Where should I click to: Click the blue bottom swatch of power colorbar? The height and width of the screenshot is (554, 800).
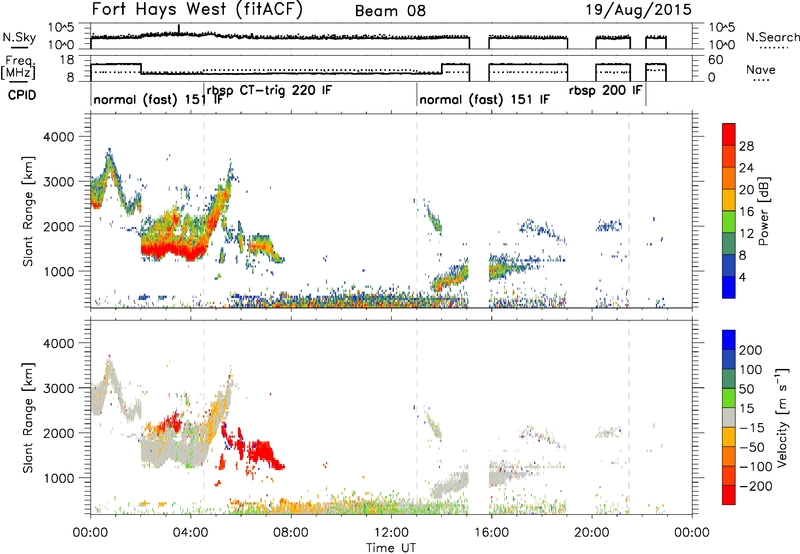click(729, 287)
